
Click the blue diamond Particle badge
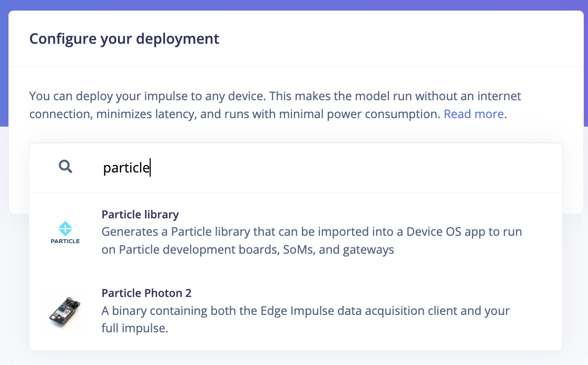(x=65, y=228)
